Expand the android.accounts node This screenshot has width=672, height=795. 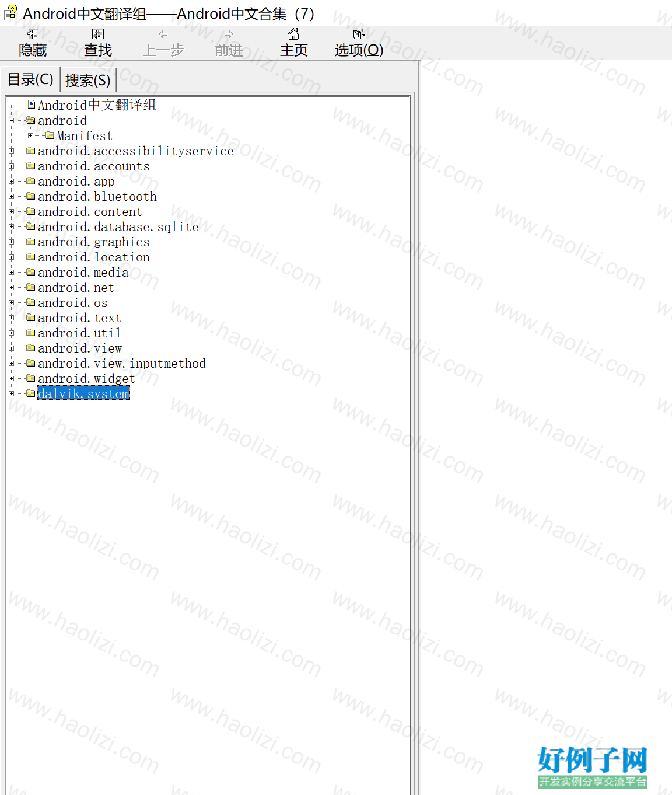(11, 166)
